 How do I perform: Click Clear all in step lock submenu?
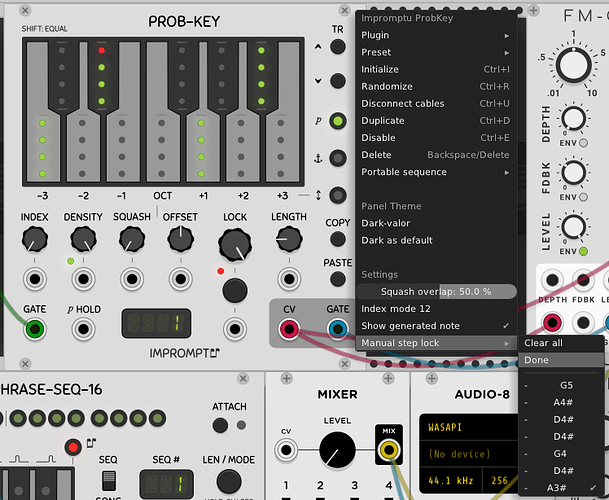coord(561,343)
